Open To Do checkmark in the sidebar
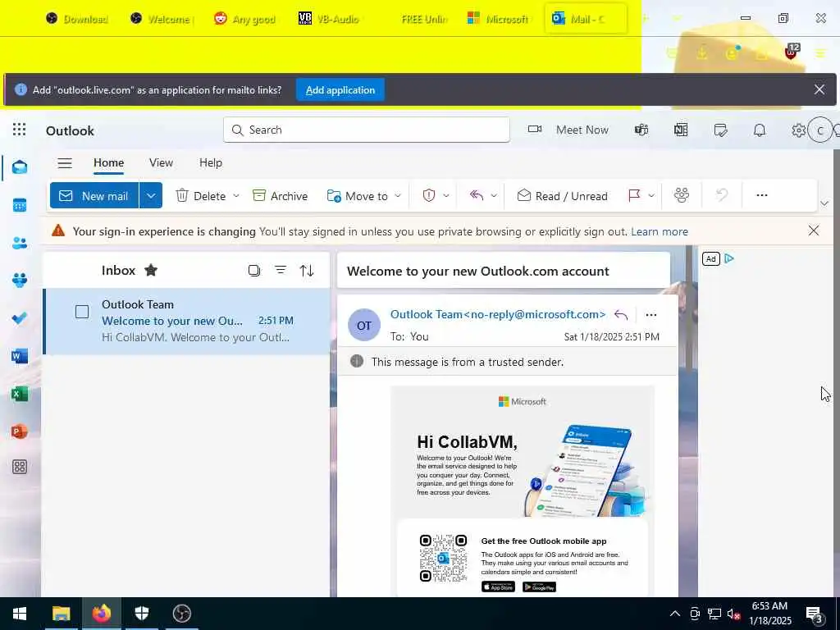This screenshot has height=630, width=840. (x=20, y=318)
